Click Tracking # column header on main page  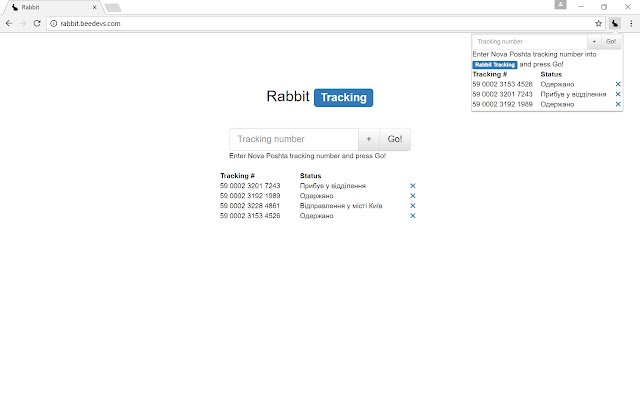point(237,176)
